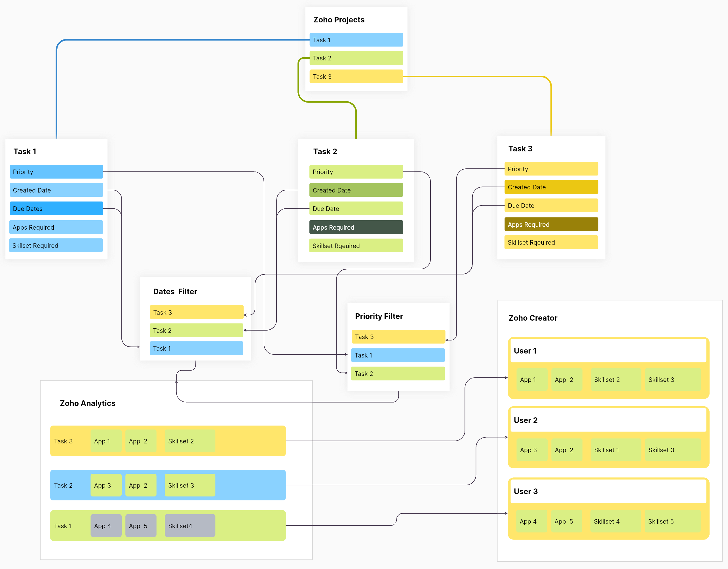Select the dark Apps Required block in Task 2
Image resolution: width=728 pixels, height=569 pixels.
[x=356, y=227]
